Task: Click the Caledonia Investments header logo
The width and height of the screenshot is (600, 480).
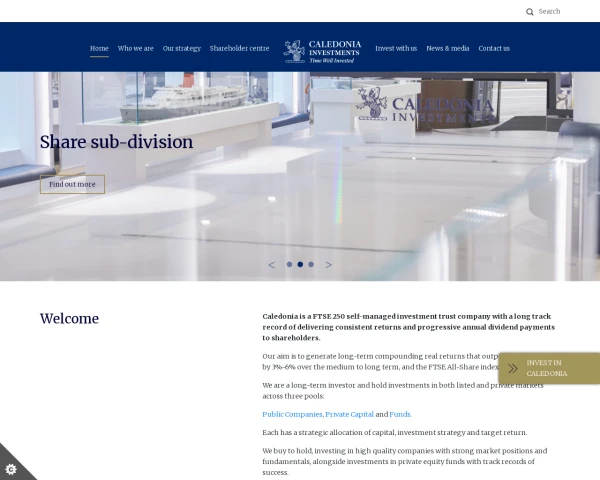Action: point(322,51)
